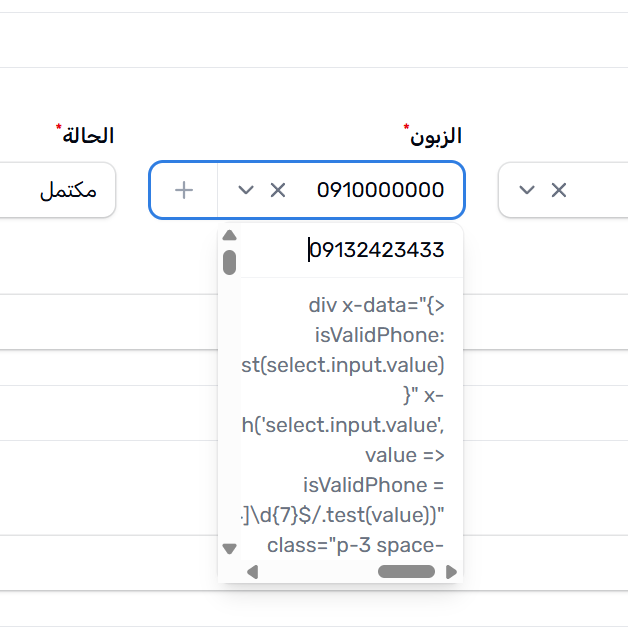Click the dropdown list's scroll down arrow

click(229, 548)
